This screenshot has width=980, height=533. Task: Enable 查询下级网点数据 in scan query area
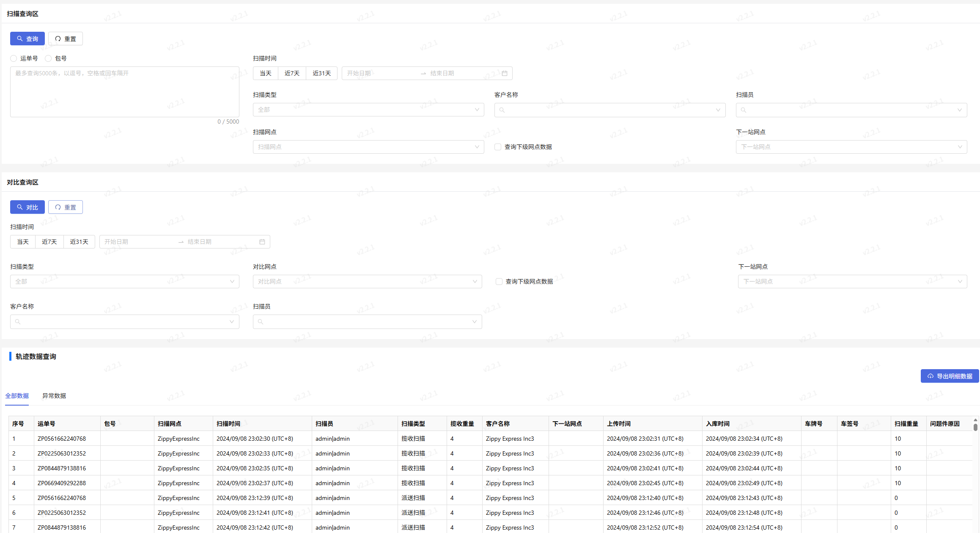pos(498,147)
